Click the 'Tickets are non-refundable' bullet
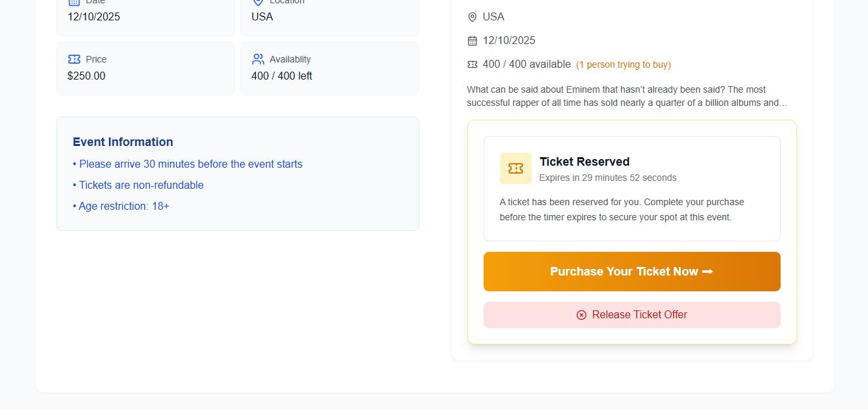This screenshot has width=868, height=409. (138, 185)
